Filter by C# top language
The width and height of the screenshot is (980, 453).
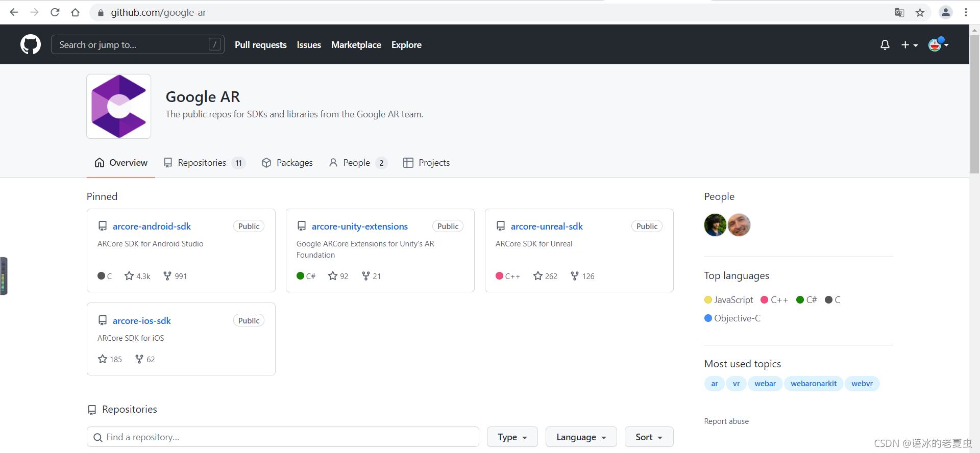pos(806,300)
